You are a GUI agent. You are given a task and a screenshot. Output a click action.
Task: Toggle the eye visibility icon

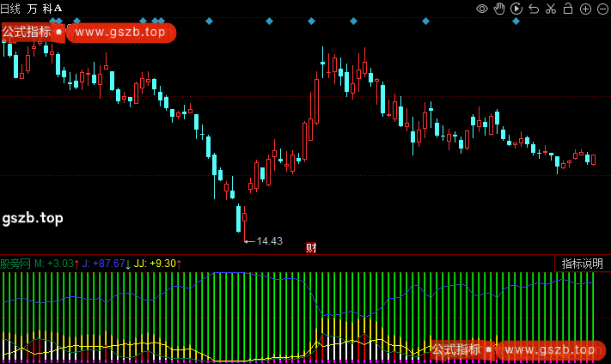[482, 9]
